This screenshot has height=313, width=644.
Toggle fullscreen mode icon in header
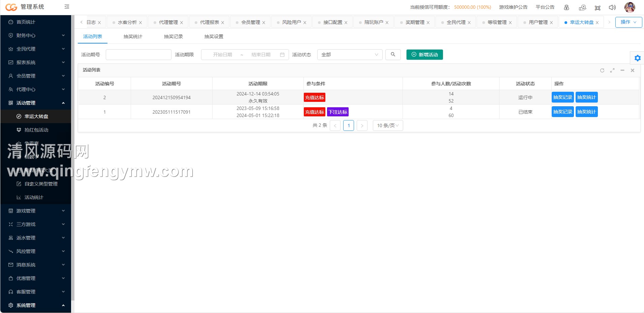[x=597, y=8]
